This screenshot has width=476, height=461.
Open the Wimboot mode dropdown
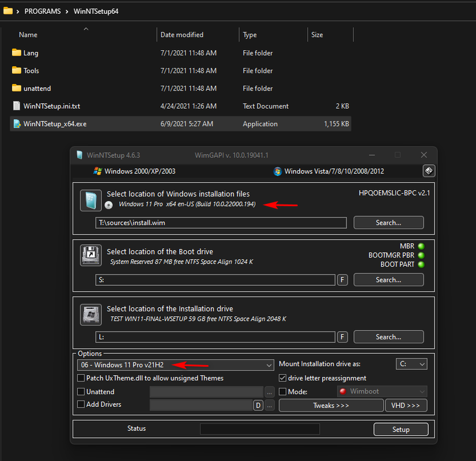pos(382,391)
